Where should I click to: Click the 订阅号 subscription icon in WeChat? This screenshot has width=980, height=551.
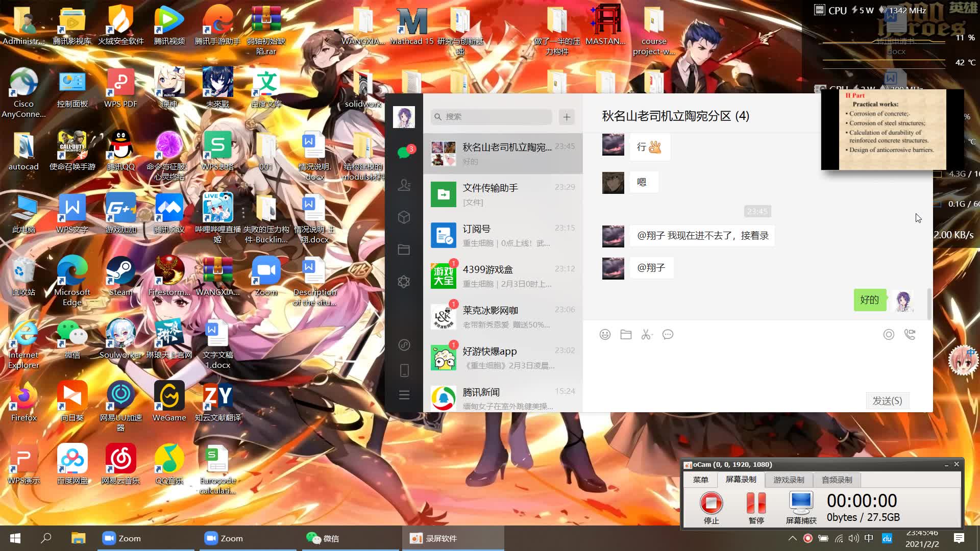coord(444,235)
